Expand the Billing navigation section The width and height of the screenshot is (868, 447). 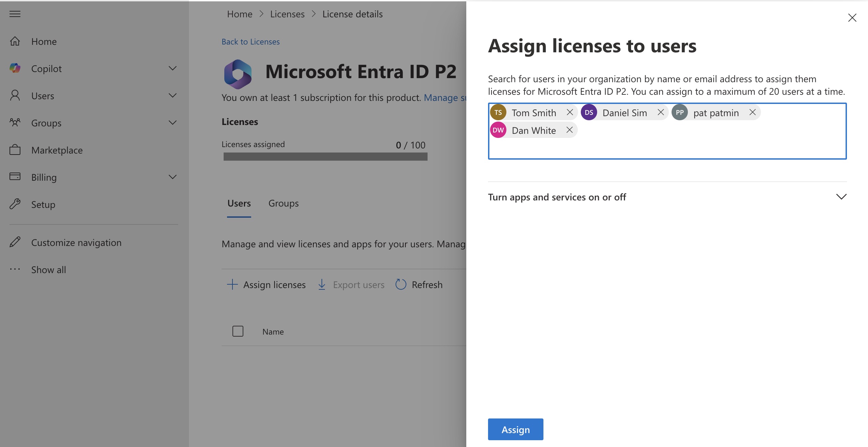tap(173, 177)
